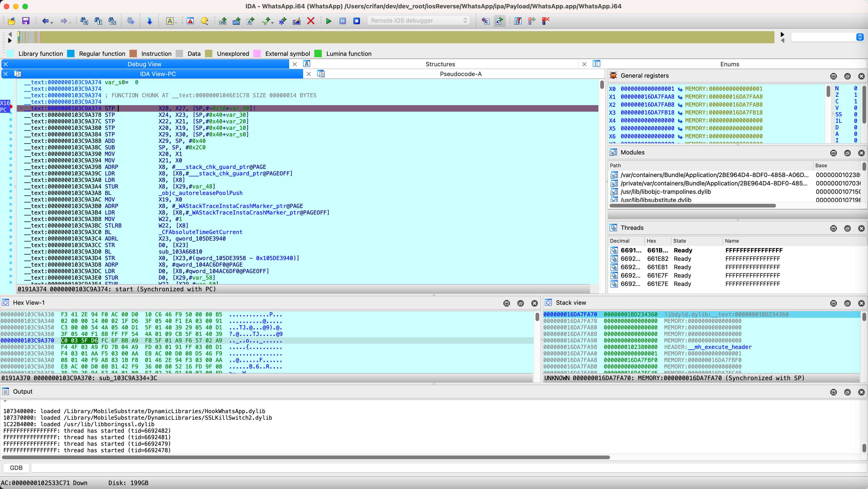Click the _objc_autoreleasePoolPush call reference
Screen dimensions: 868x489
point(200,193)
